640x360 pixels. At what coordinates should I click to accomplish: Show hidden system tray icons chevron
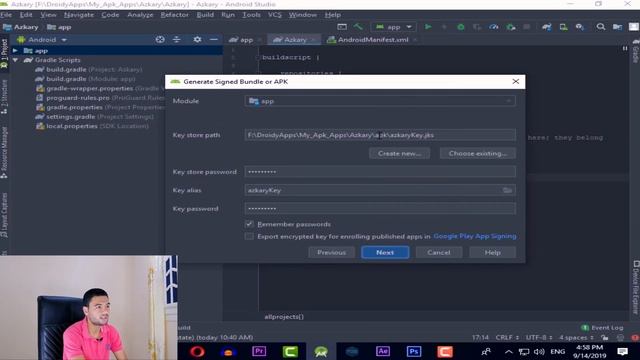(x=508, y=352)
